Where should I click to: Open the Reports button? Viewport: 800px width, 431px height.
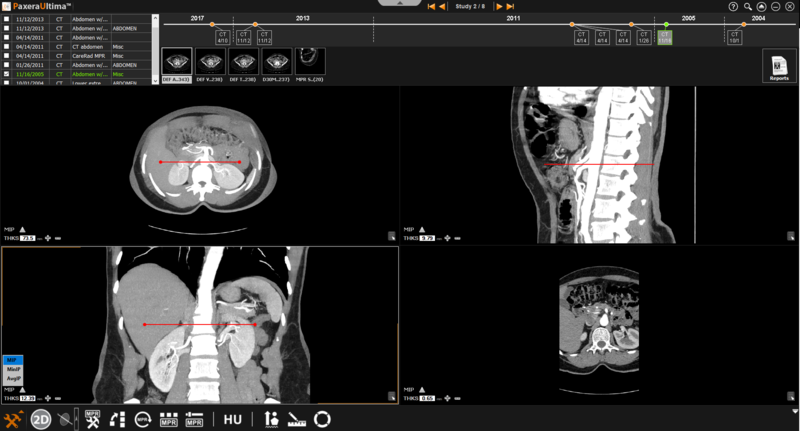[x=778, y=65]
